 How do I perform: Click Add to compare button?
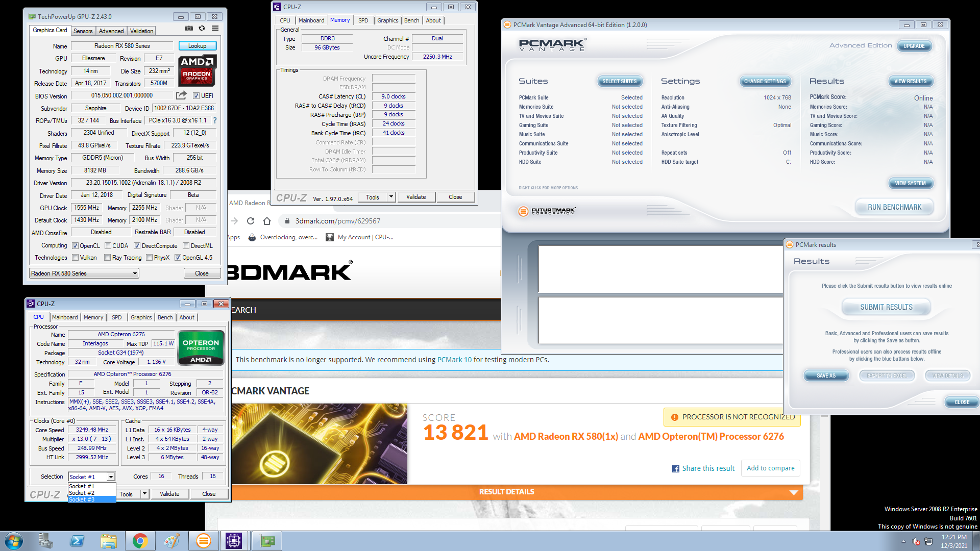(770, 468)
